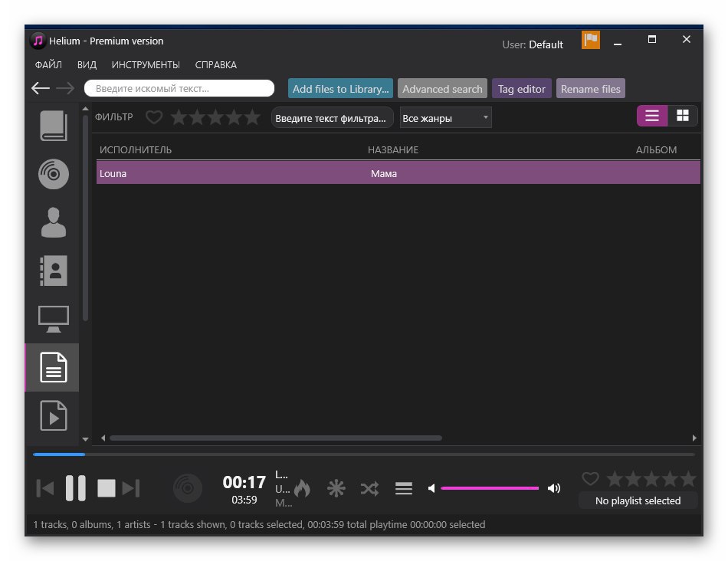Image resolution: width=728 pixels, height=561 pixels.
Task: Focus the filter text input field
Action: [332, 118]
